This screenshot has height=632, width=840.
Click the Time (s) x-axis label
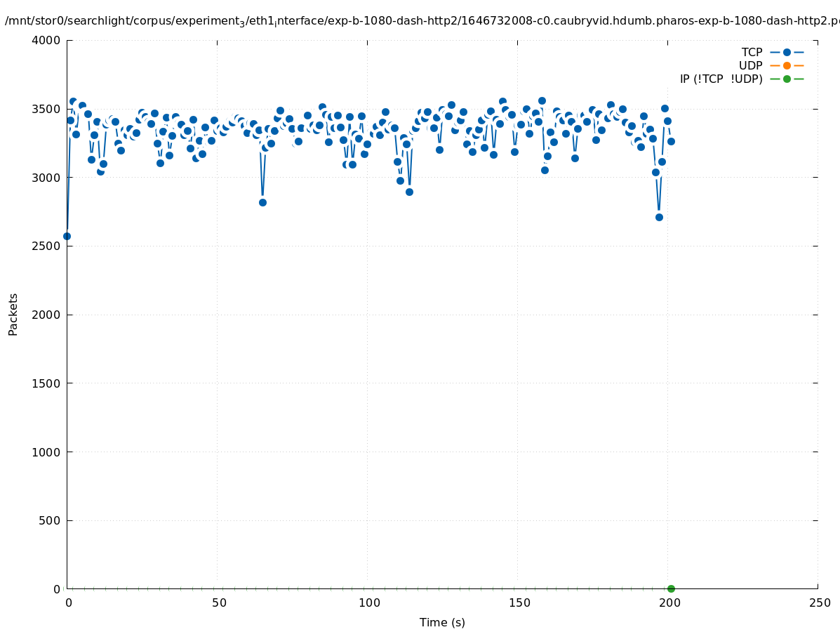pyautogui.click(x=442, y=622)
